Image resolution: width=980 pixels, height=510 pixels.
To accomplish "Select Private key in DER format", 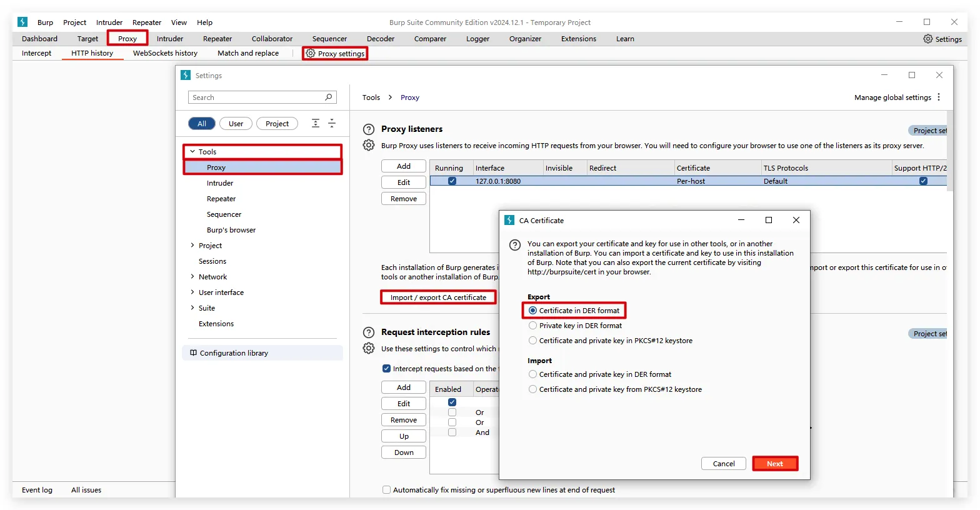I will tap(533, 326).
